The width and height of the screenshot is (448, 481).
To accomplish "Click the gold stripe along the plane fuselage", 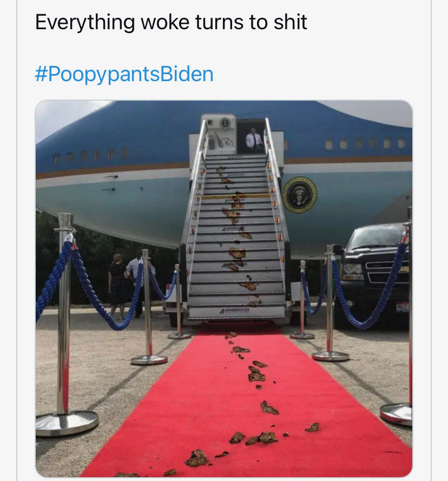I will [113, 171].
